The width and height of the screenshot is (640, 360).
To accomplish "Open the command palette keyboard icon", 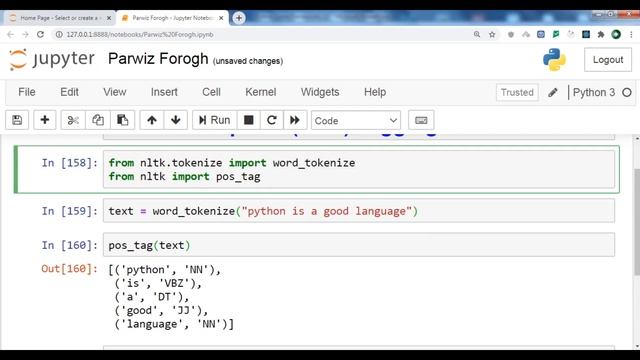I will click(421, 120).
